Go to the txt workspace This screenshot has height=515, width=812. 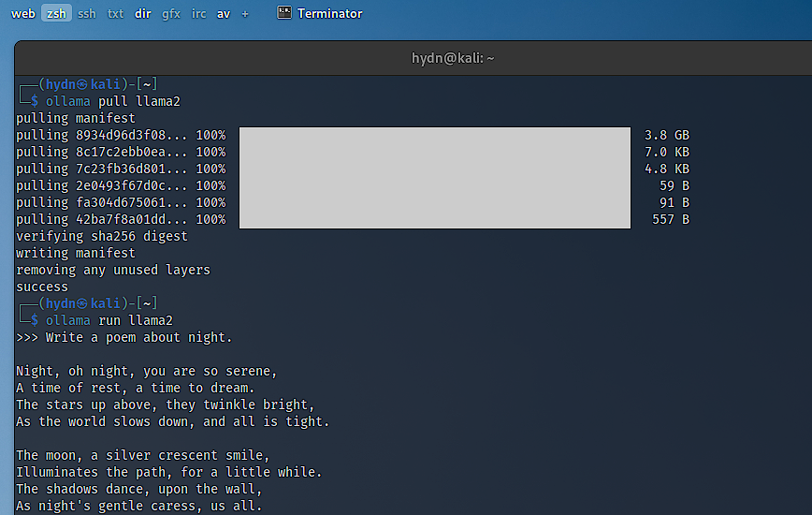click(x=115, y=14)
